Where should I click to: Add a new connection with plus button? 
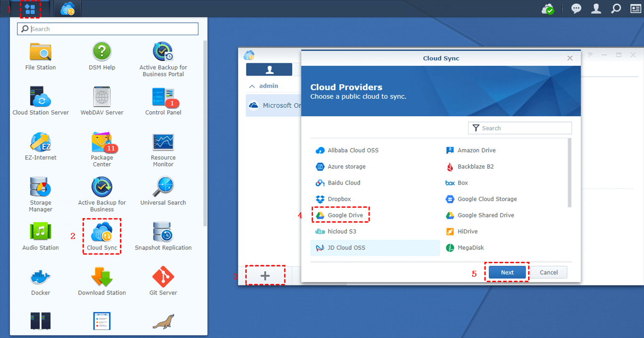click(x=265, y=276)
